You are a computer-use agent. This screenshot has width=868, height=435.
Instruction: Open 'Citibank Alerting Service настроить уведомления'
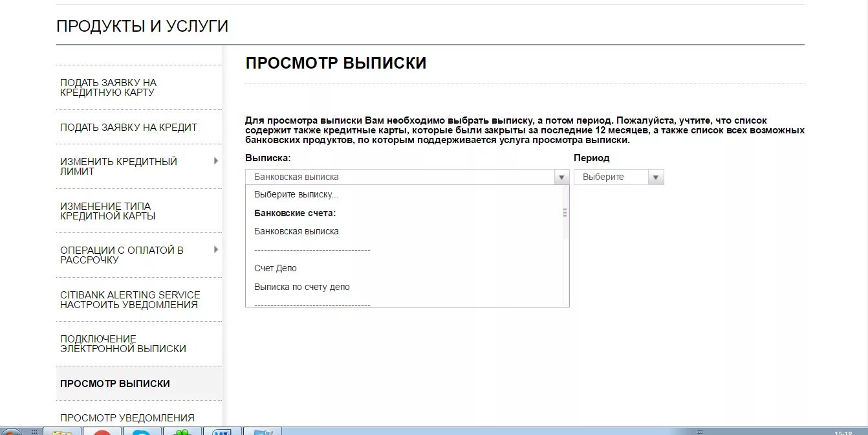coord(130,300)
